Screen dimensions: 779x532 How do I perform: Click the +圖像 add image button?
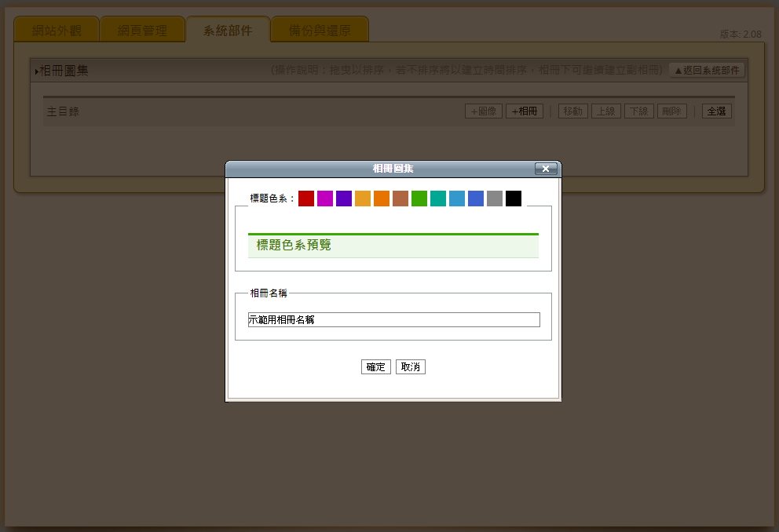tap(484, 111)
